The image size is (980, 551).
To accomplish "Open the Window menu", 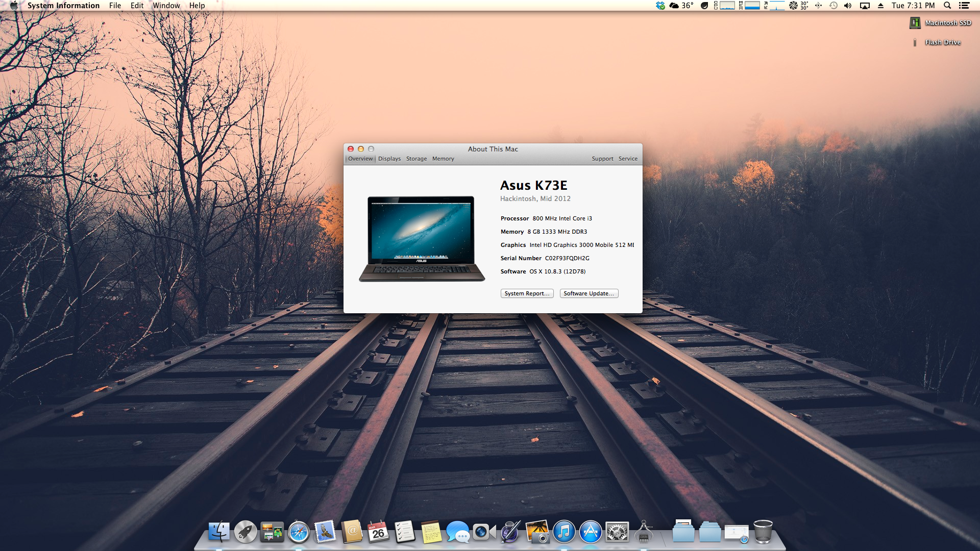I will click(166, 6).
